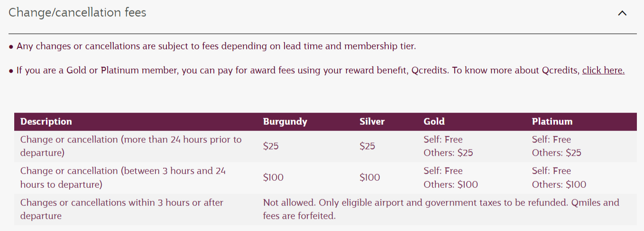Click 'within 3 hours or after departure' description

[x=122, y=209]
